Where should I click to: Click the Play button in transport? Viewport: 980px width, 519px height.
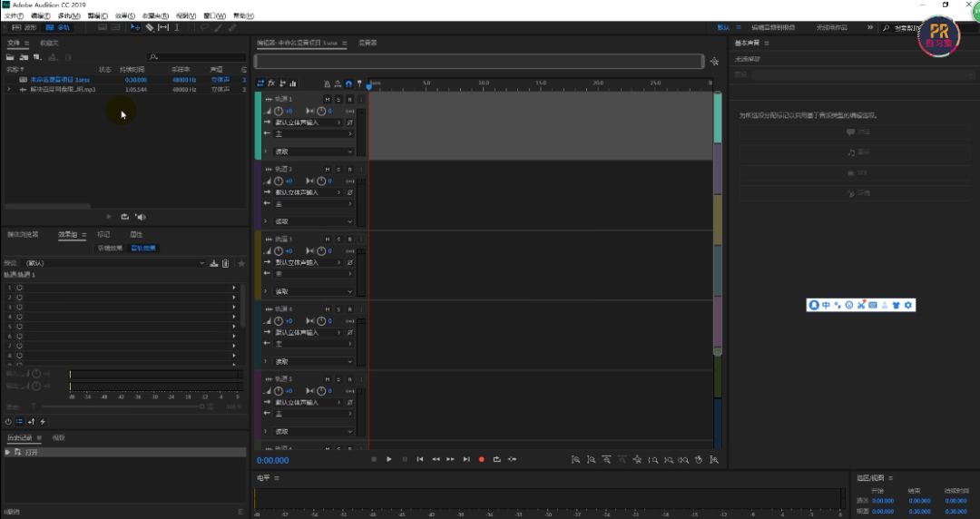coord(388,460)
